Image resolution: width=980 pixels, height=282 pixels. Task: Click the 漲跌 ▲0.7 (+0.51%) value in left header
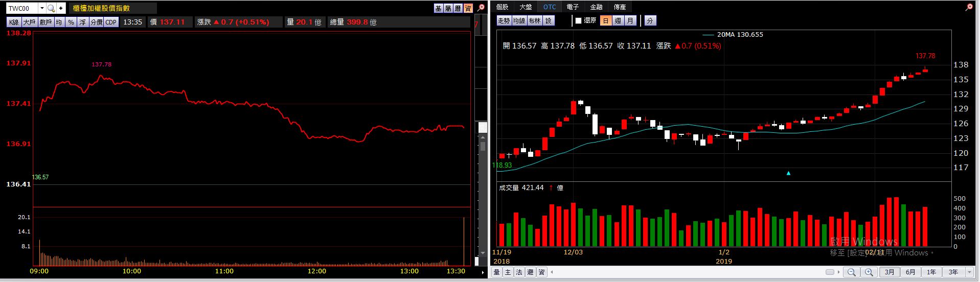coord(233,22)
